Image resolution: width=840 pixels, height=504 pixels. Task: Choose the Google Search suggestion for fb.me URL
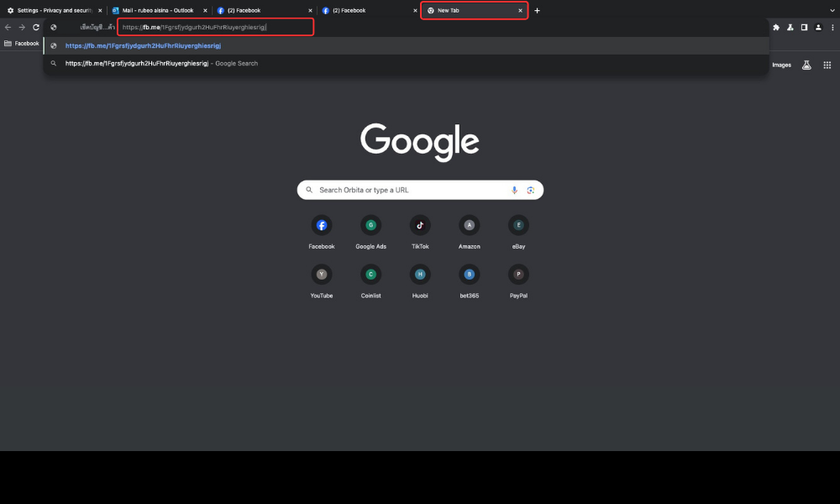point(406,63)
